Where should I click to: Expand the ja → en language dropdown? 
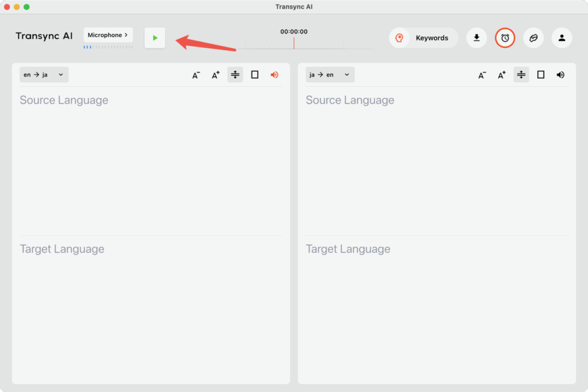click(330, 75)
